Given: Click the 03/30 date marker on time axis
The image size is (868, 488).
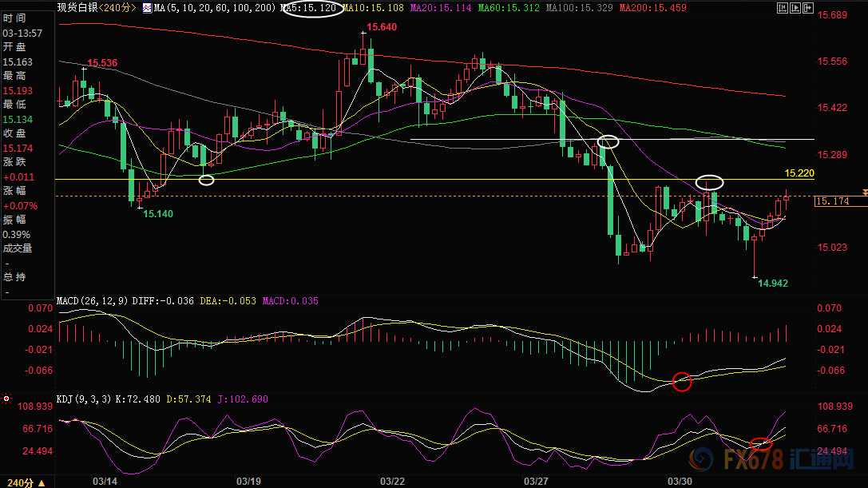Looking at the screenshot, I should pos(680,482).
